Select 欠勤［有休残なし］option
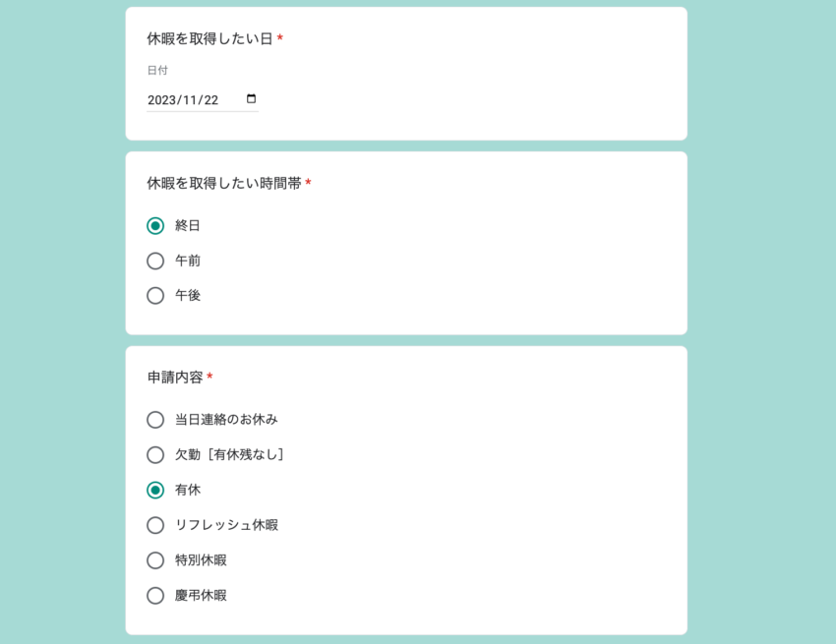 coord(155,454)
